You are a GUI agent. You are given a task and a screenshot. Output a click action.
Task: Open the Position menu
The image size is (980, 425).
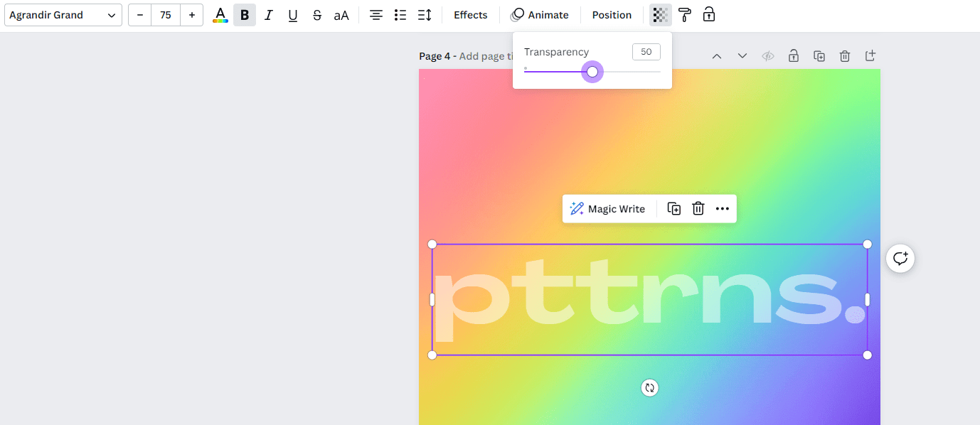click(611, 14)
